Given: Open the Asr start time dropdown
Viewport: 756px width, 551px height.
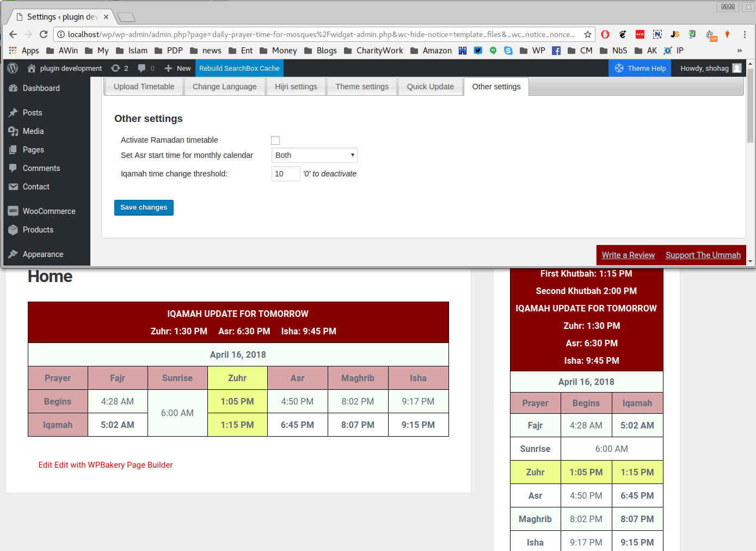Looking at the screenshot, I should tap(314, 155).
